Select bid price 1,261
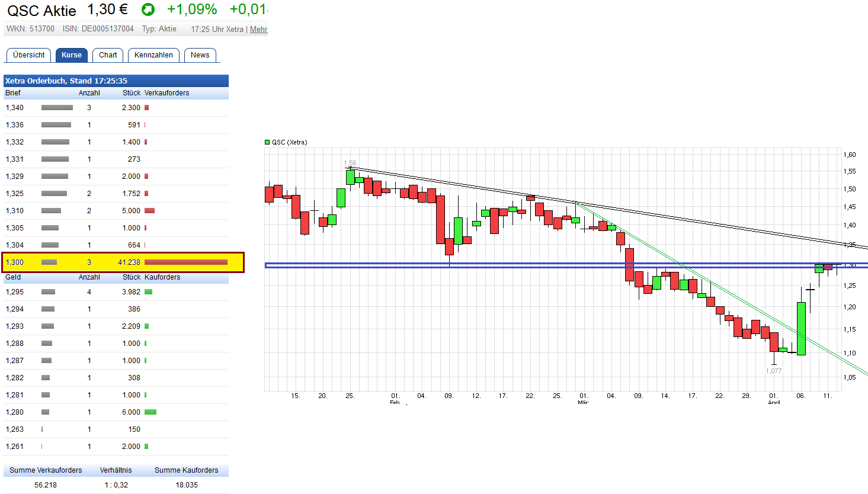This screenshot has width=868, height=494. pos(15,447)
